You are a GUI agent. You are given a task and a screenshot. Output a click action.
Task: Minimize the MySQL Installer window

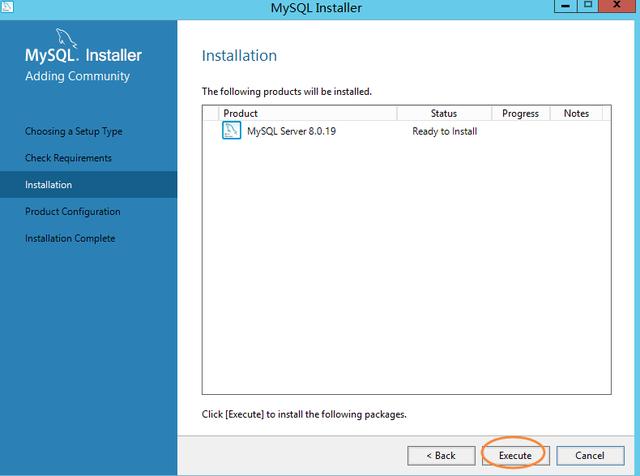[x=565, y=6]
